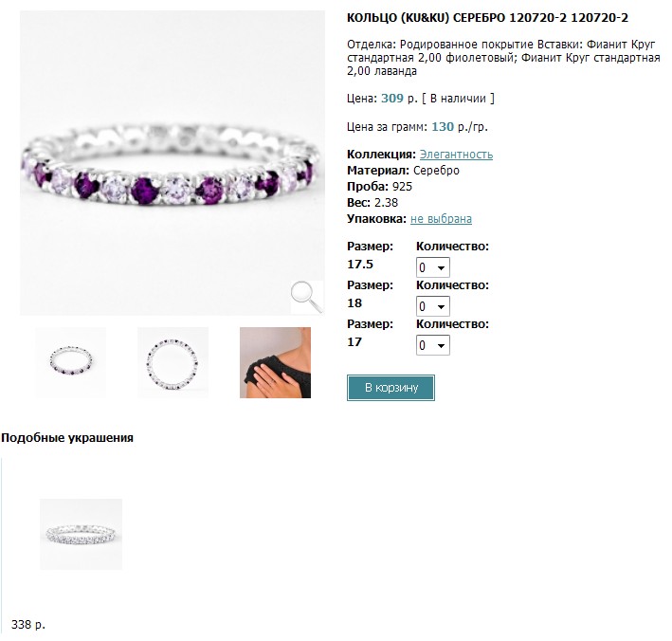Screen dimensions: 672x641
Task: Click the magnifying glass zoom icon
Action: click(307, 298)
